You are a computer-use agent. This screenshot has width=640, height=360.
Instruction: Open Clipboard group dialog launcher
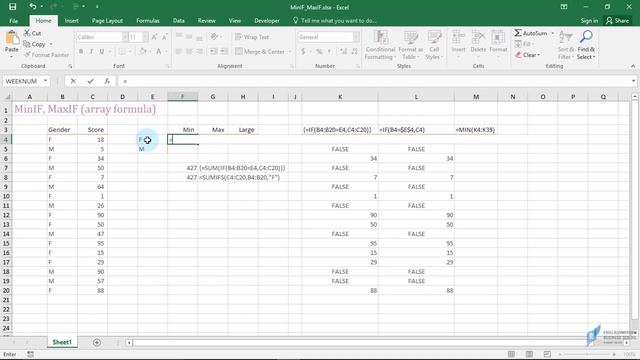pos(70,66)
